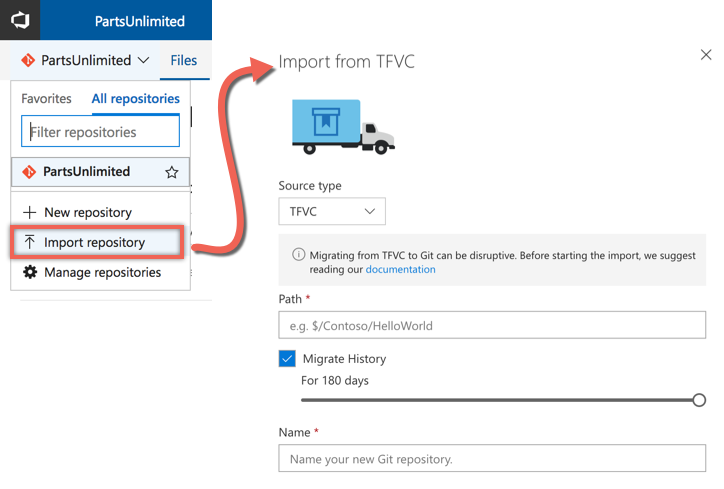Click the Filter repositories search box
Image resolution: width=724 pixels, height=489 pixels.
click(100, 132)
